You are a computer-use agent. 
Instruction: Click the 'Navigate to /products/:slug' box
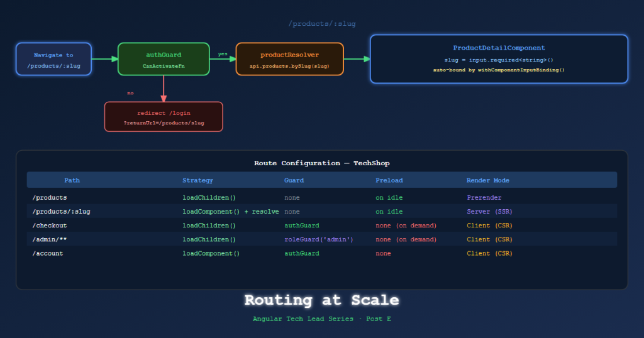tap(53, 59)
